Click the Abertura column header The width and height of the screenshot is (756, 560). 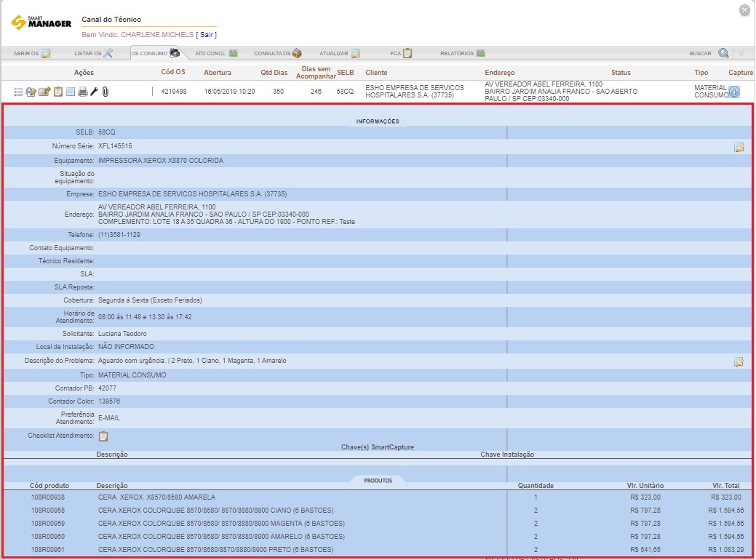[x=218, y=72]
